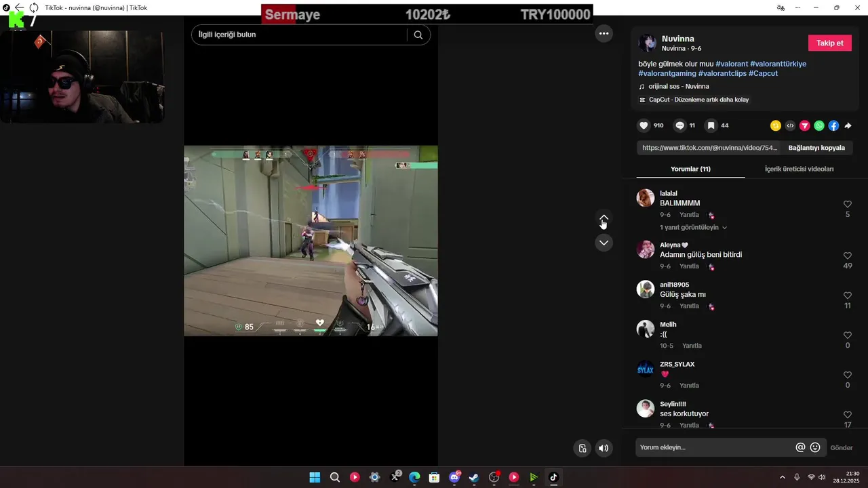Reply to 'Adamın gülüş beni bitirdi'
The height and width of the screenshot is (488, 868).
[689, 266]
